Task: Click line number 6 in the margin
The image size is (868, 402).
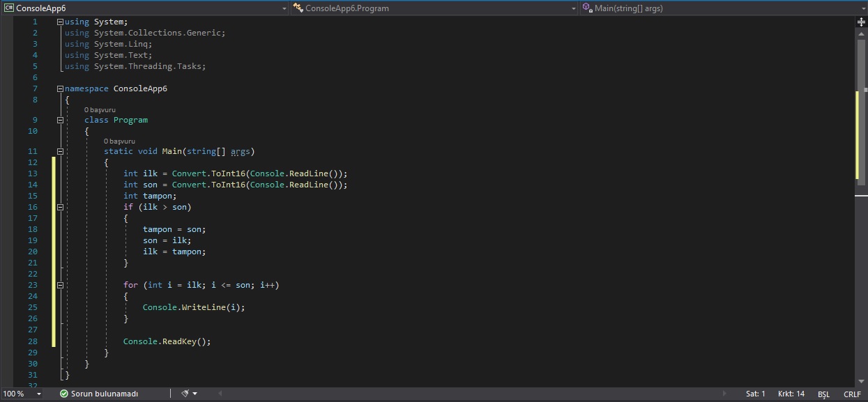Action: click(x=36, y=77)
